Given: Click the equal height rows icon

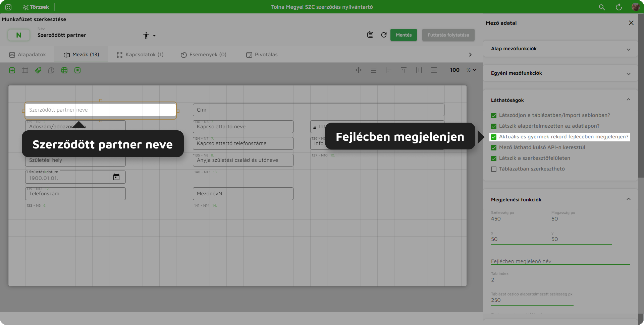Looking at the screenshot, I should tap(374, 70).
